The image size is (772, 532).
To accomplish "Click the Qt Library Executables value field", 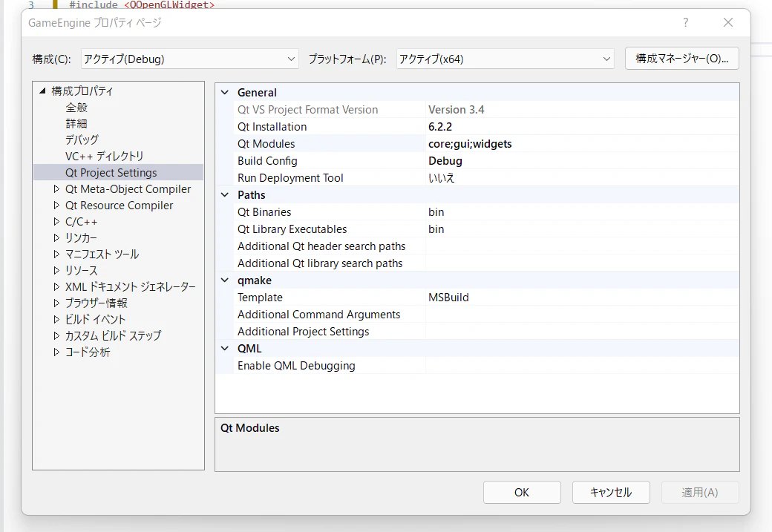I will (582, 229).
